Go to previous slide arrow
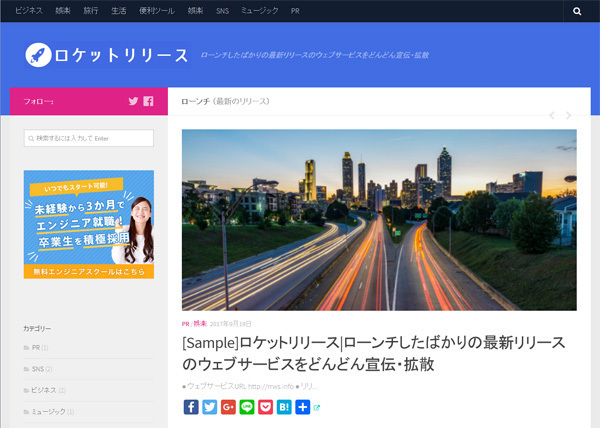This screenshot has width=600, height=428. pyautogui.click(x=551, y=115)
